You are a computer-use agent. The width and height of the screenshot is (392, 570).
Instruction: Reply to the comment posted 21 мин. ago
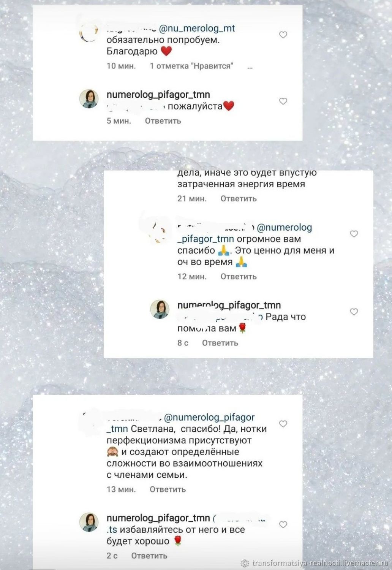coord(239,199)
